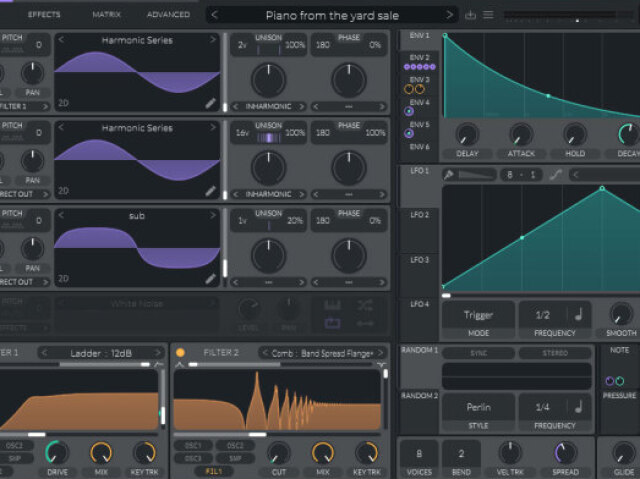Toggle OSC1 input on Filter 2
This screenshot has width=640, height=479.
click(193, 446)
